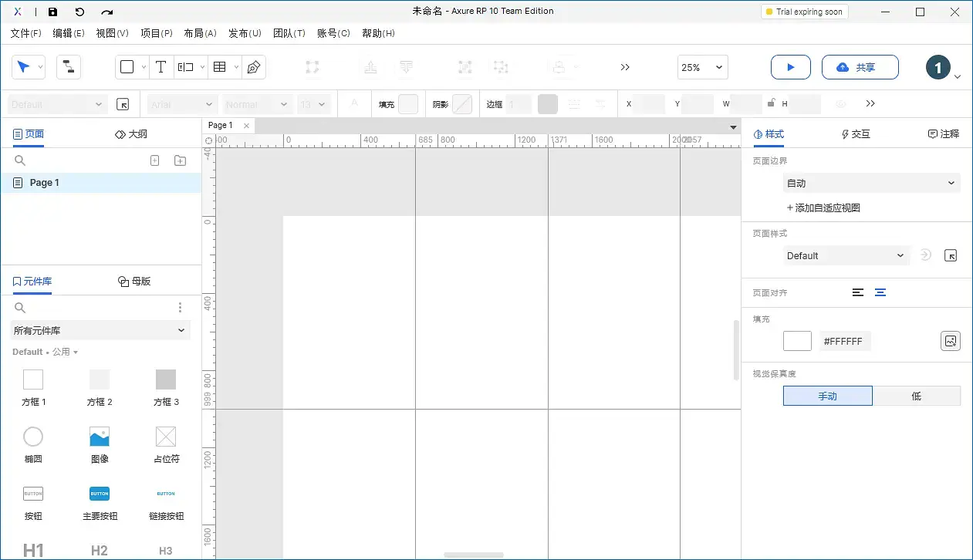Image resolution: width=973 pixels, height=560 pixels.
Task: Toggle center page alignment in 页面对齐
Action: pyautogui.click(x=881, y=292)
